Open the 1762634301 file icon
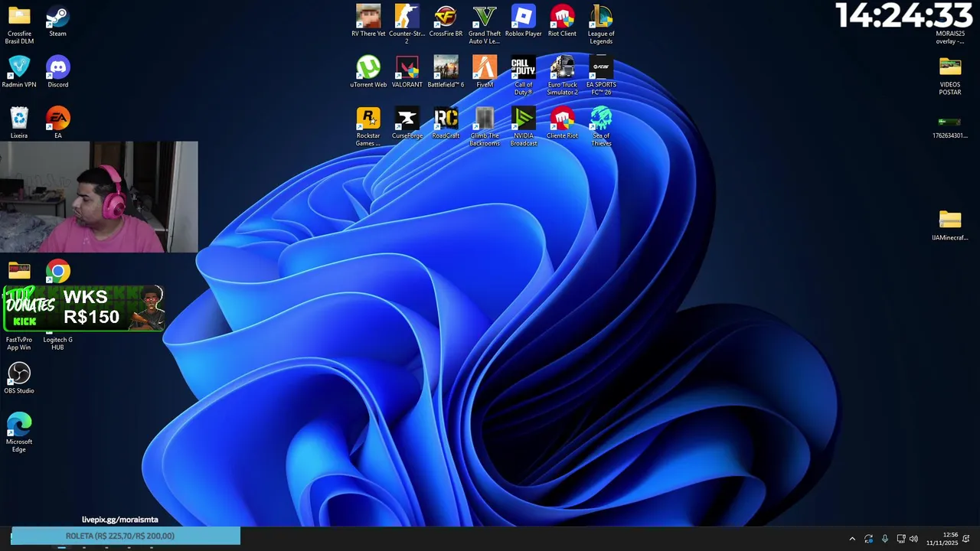Screen dimensions: 980x551 pyautogui.click(x=950, y=127)
